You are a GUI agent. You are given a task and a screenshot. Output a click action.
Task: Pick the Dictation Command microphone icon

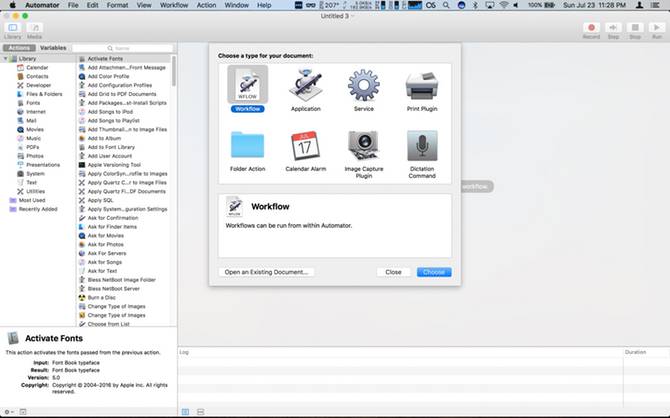(x=422, y=145)
